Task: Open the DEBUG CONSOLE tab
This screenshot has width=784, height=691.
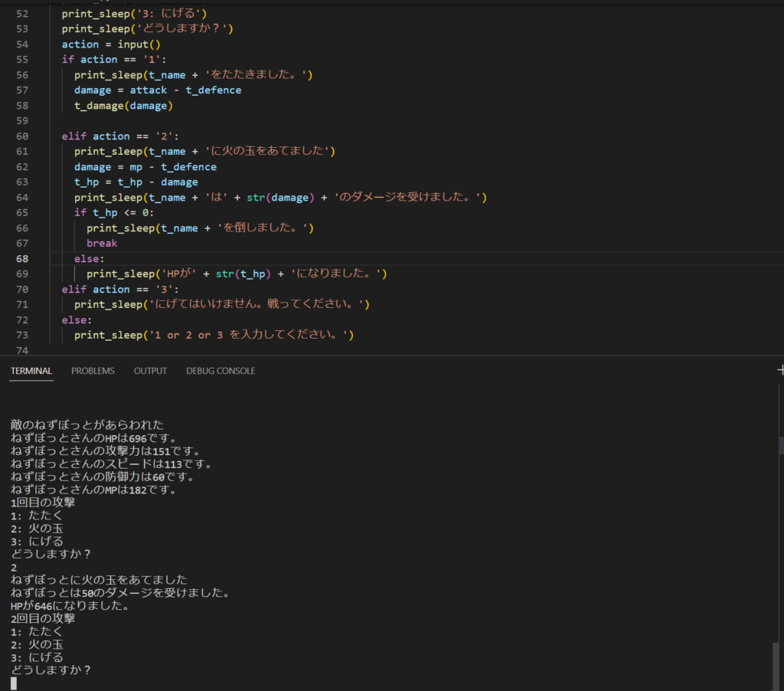Action: (220, 371)
